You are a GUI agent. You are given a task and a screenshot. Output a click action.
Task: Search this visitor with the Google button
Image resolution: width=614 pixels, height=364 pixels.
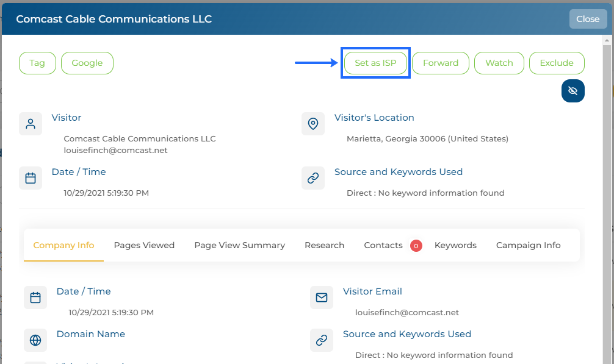point(87,63)
